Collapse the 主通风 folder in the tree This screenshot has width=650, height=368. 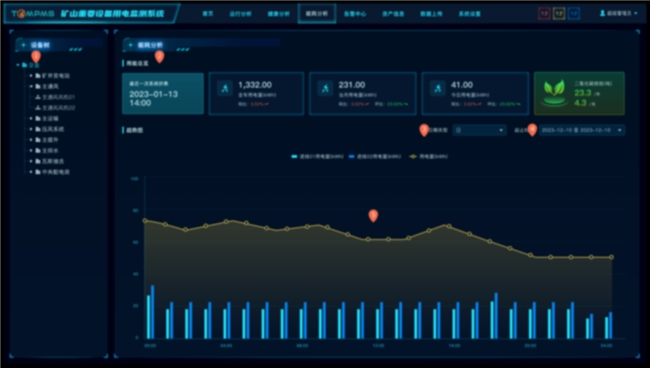(31, 86)
